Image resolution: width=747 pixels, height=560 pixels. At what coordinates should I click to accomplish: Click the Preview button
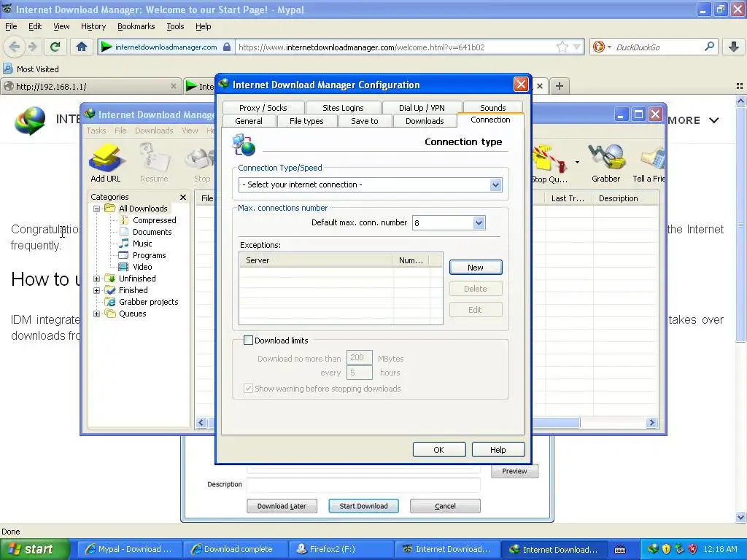pos(514,471)
